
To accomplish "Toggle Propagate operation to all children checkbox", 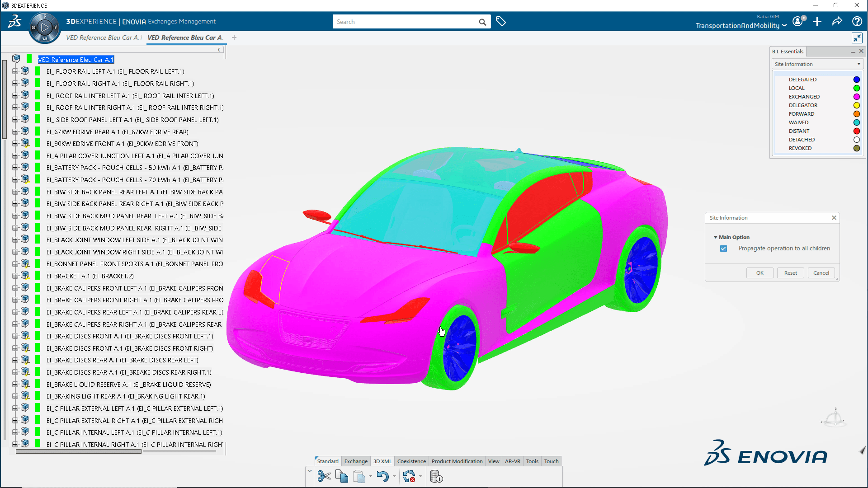I will tap(723, 249).
